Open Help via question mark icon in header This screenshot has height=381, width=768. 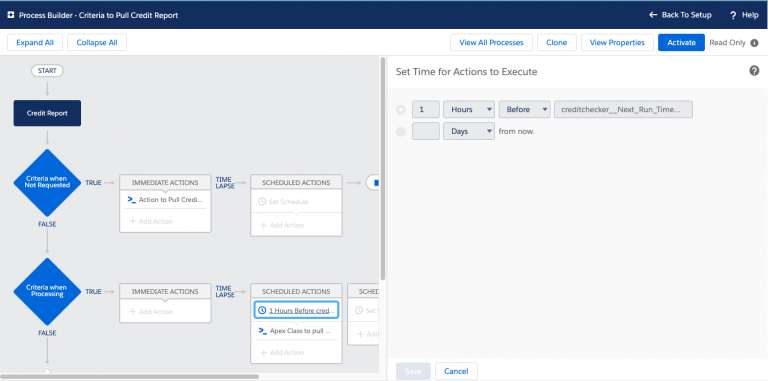733,15
